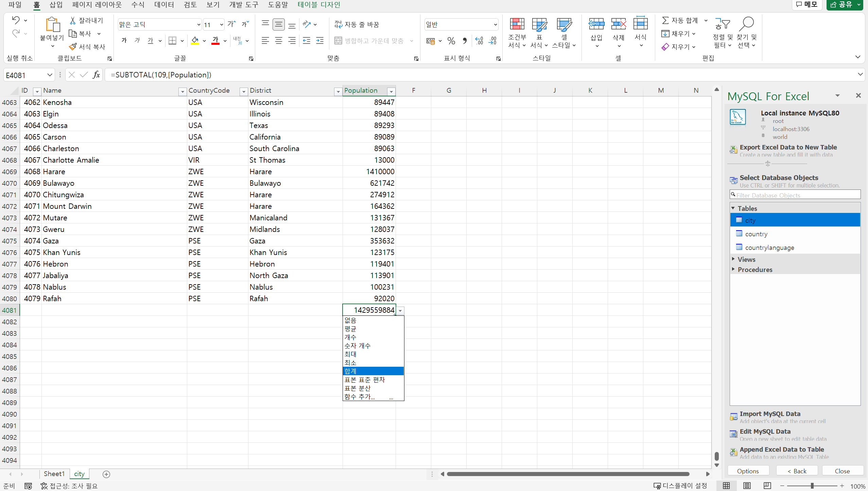The image size is (868, 491).
Task: Switch to Page Break Preview icon
Action: [x=767, y=486]
